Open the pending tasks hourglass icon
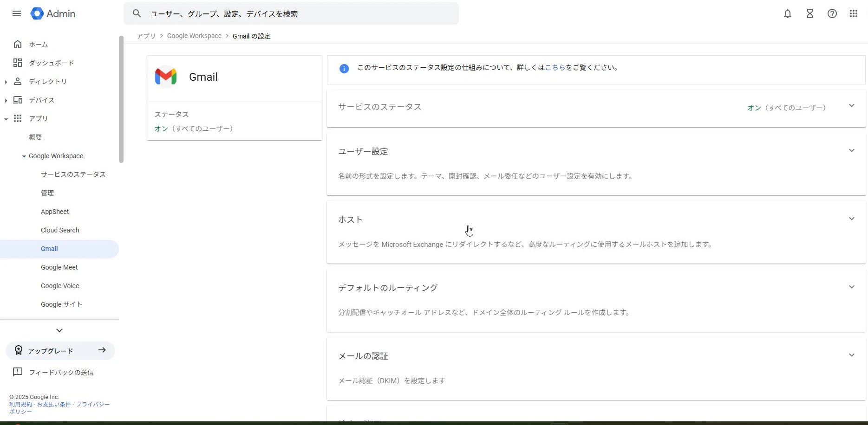 click(809, 13)
